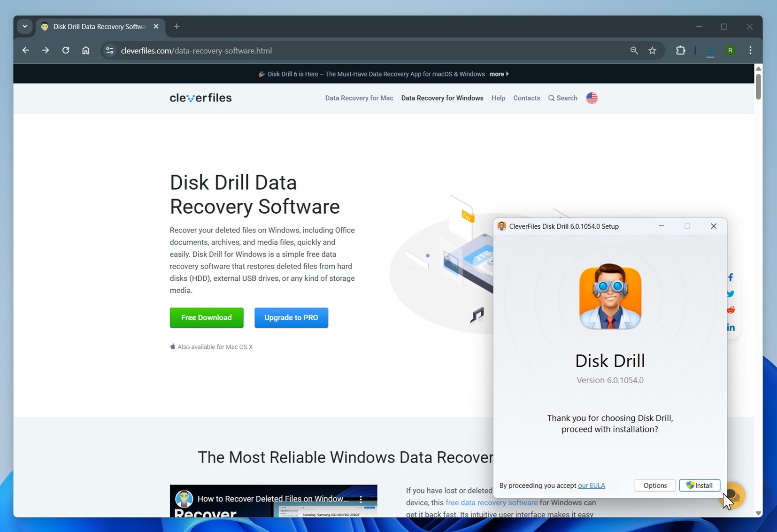
Task: Click the Facebook share icon
Action: coord(731,277)
